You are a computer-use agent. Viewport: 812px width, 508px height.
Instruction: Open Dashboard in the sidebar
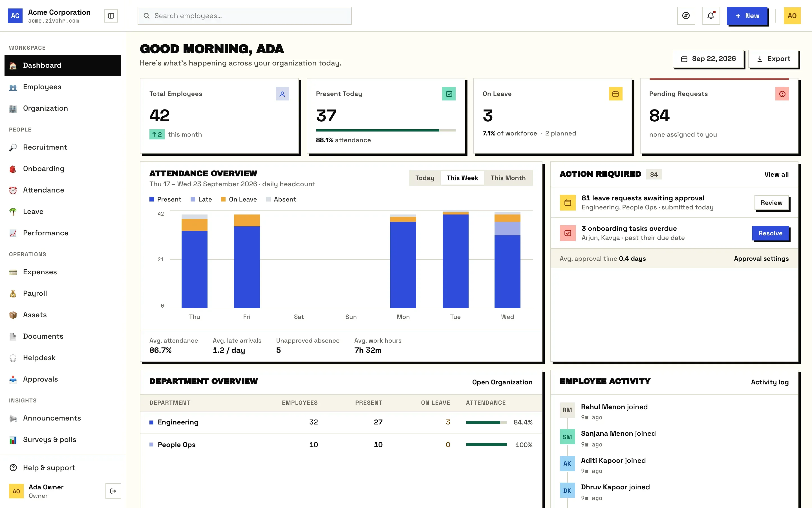point(63,65)
